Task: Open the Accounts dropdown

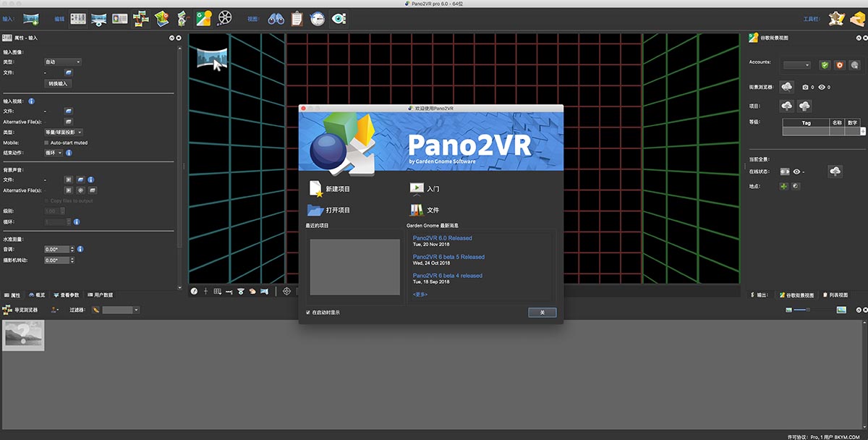Action: pos(798,65)
